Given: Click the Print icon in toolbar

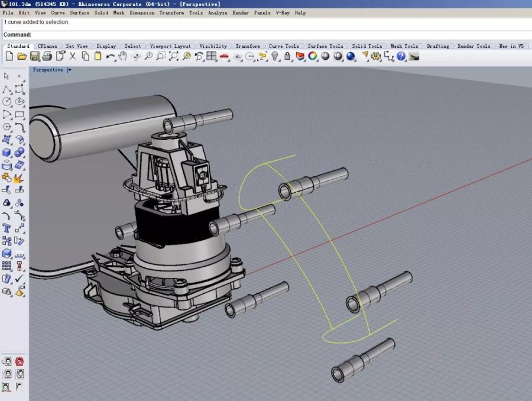Looking at the screenshot, I should pyautogui.click(x=47, y=56).
